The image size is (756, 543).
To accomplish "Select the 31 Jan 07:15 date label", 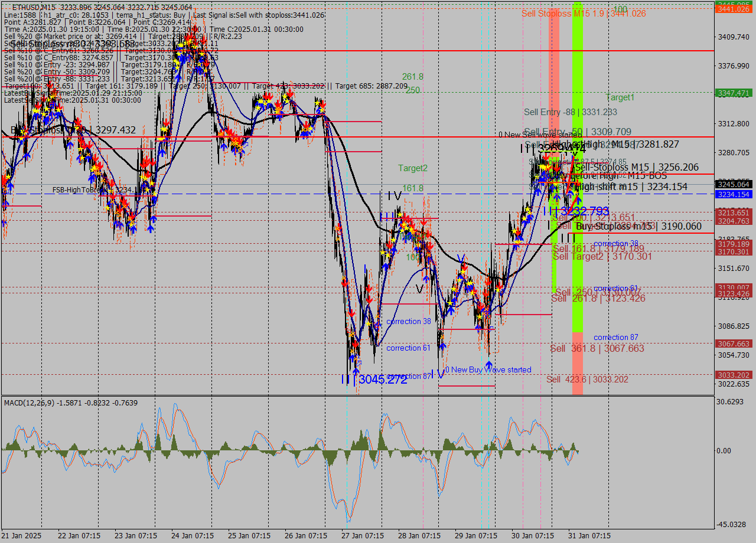I will click(589, 535).
